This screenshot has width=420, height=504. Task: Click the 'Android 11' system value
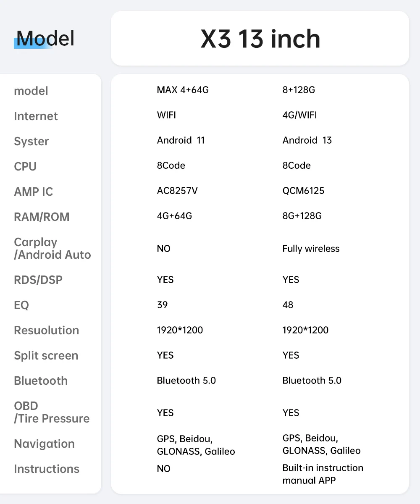181,140
